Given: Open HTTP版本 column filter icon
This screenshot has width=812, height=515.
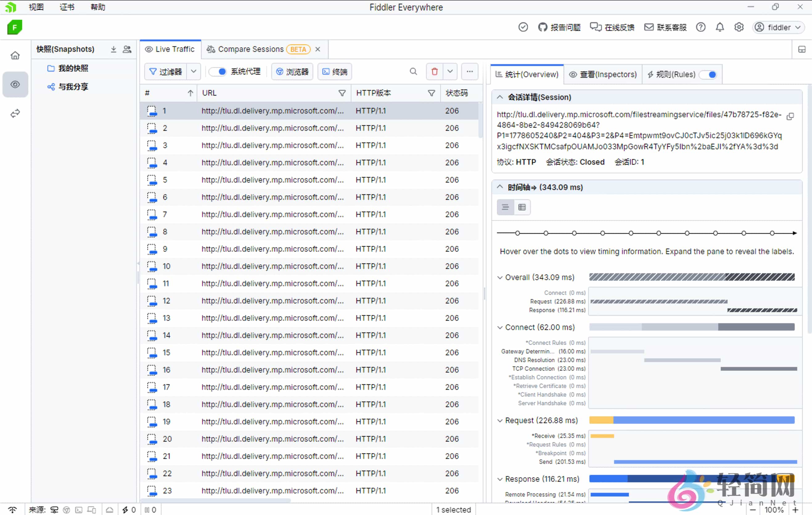Looking at the screenshot, I should coord(431,93).
